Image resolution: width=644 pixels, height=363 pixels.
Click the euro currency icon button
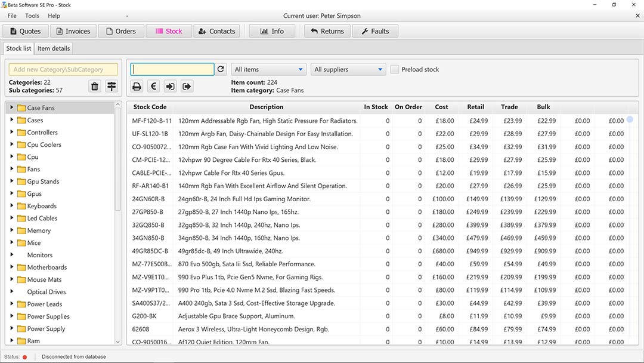click(x=153, y=87)
